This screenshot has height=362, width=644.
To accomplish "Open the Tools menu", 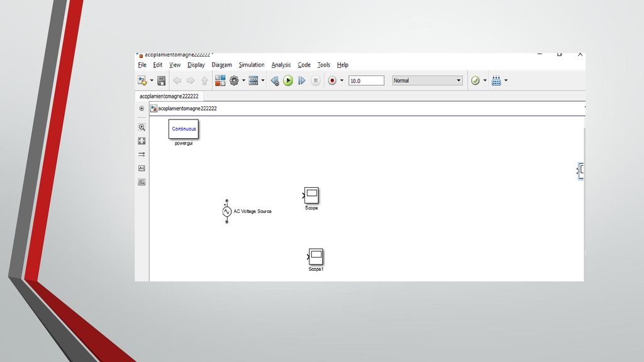I will pyautogui.click(x=324, y=65).
